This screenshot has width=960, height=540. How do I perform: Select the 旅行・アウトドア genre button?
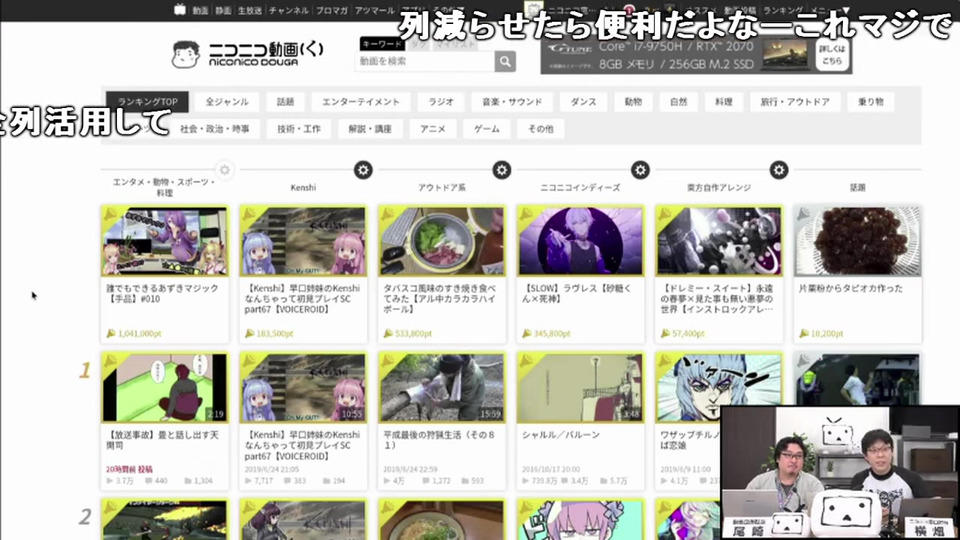click(795, 102)
